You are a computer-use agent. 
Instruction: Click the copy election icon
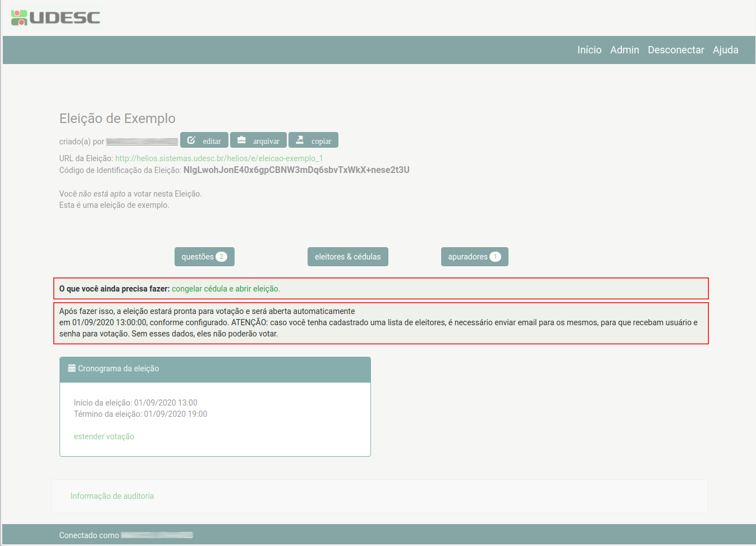tap(300, 140)
